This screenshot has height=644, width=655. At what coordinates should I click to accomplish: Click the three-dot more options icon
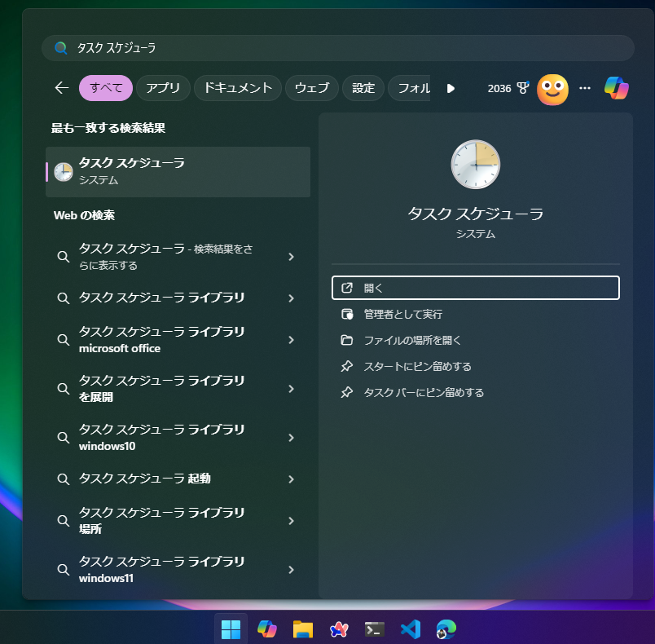click(584, 88)
